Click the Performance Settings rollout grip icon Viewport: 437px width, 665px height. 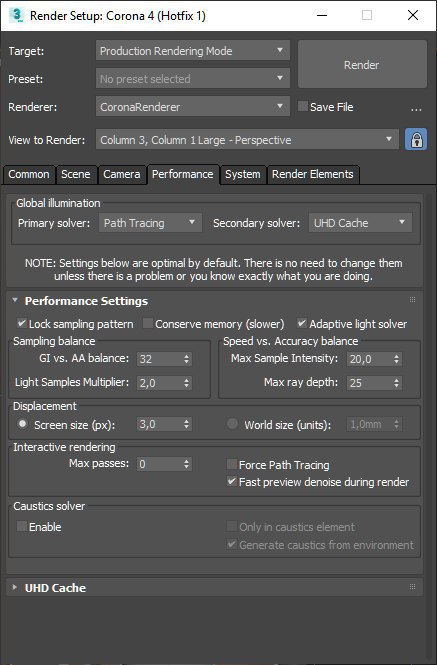point(412,300)
